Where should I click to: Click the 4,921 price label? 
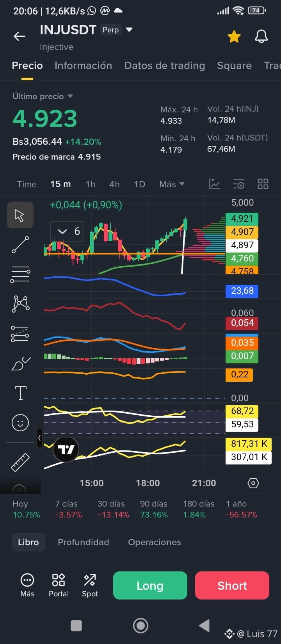tap(242, 219)
